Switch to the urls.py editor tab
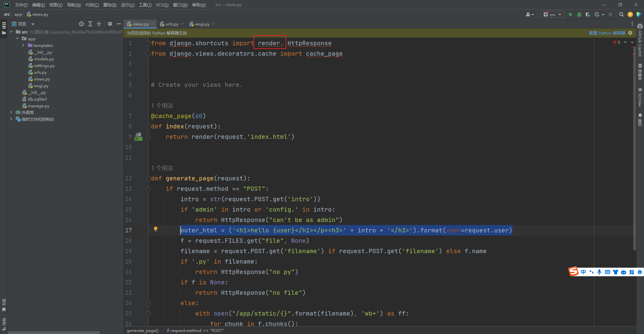This screenshot has width=644, height=334. pos(172,24)
